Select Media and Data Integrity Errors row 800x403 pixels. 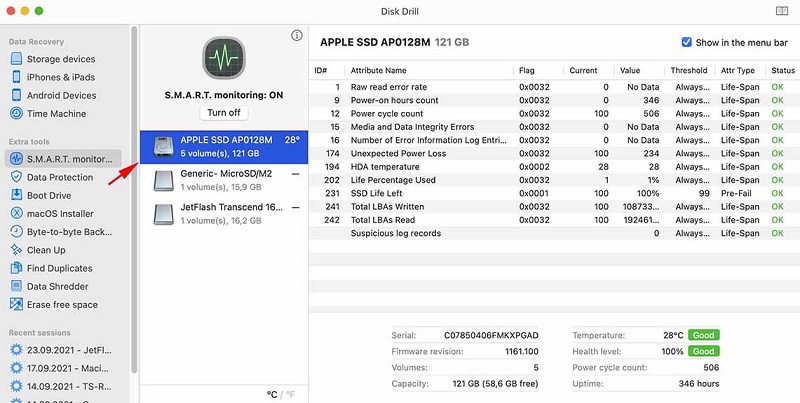pyautogui.click(x=554, y=127)
